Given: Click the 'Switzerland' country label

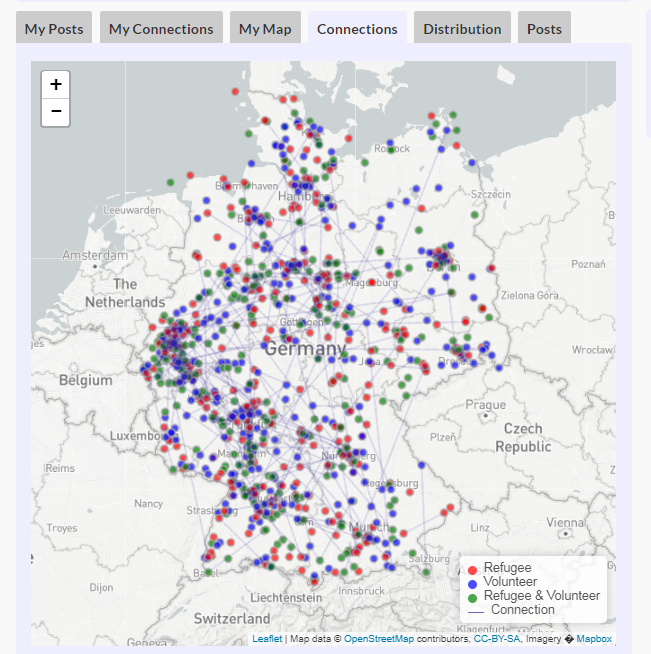Looking at the screenshot, I should [232, 619].
